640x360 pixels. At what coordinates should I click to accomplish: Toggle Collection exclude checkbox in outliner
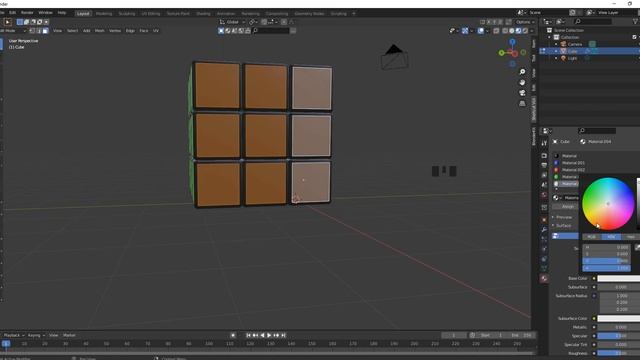point(635,37)
